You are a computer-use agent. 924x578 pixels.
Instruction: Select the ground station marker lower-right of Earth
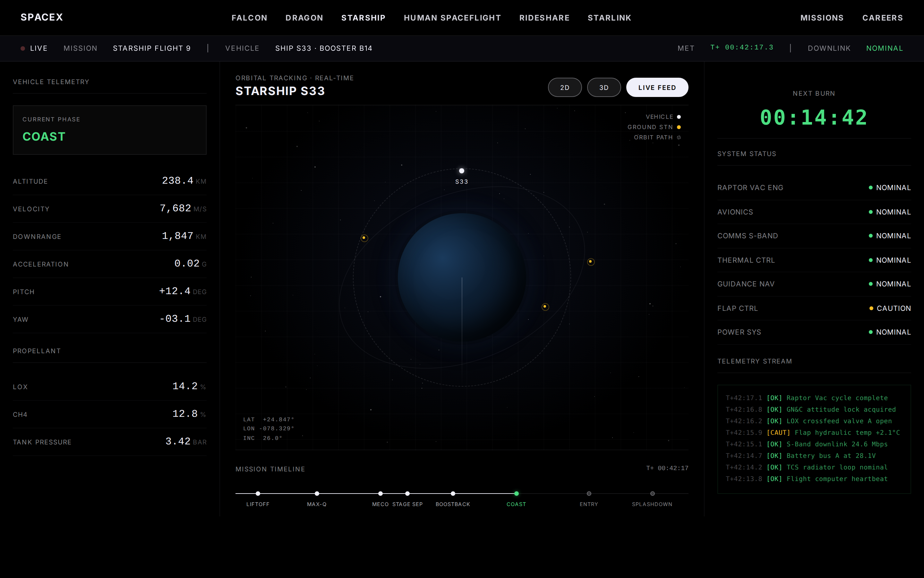545,307
